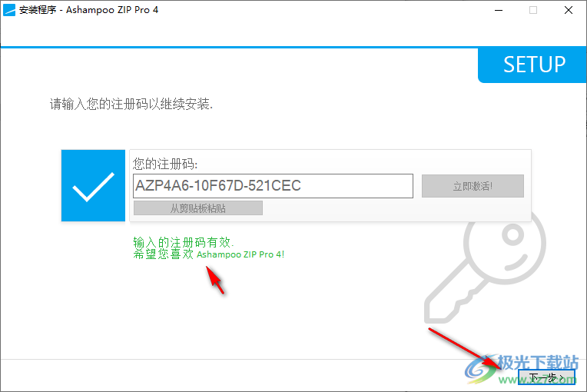
Task: Click the 请输入您的注册码以继续安装 instruction text
Action: (x=131, y=104)
